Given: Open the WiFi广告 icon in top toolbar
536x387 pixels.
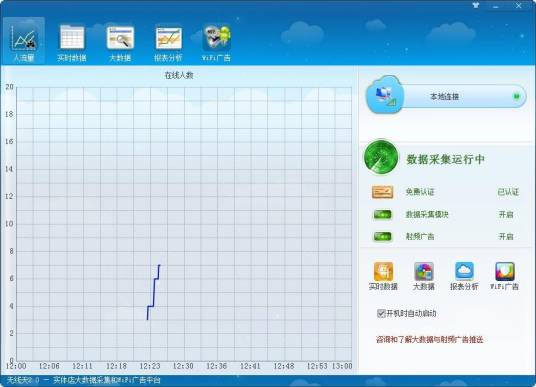Looking at the screenshot, I should [x=216, y=37].
